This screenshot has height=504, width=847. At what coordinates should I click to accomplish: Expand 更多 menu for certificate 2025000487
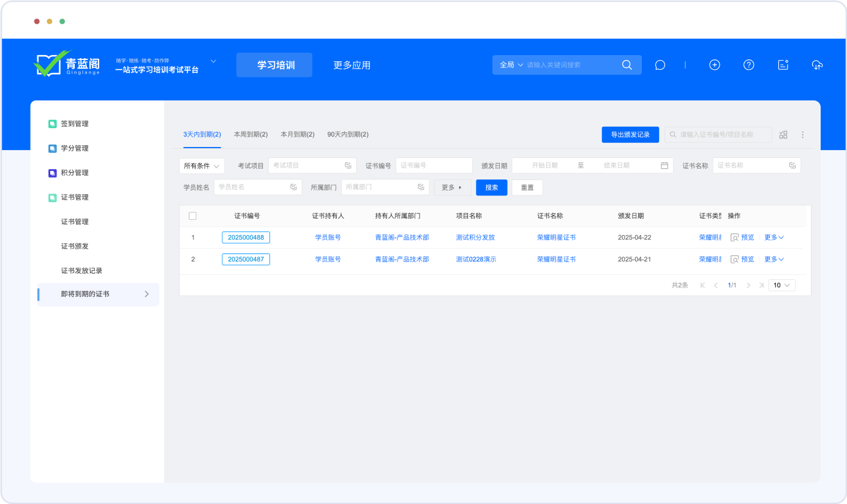[774, 259]
